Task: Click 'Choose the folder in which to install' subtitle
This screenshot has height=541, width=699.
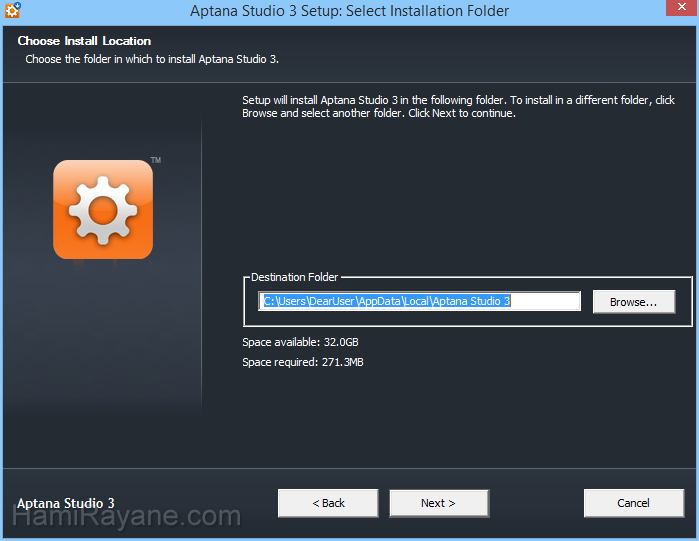Action: tap(152, 59)
